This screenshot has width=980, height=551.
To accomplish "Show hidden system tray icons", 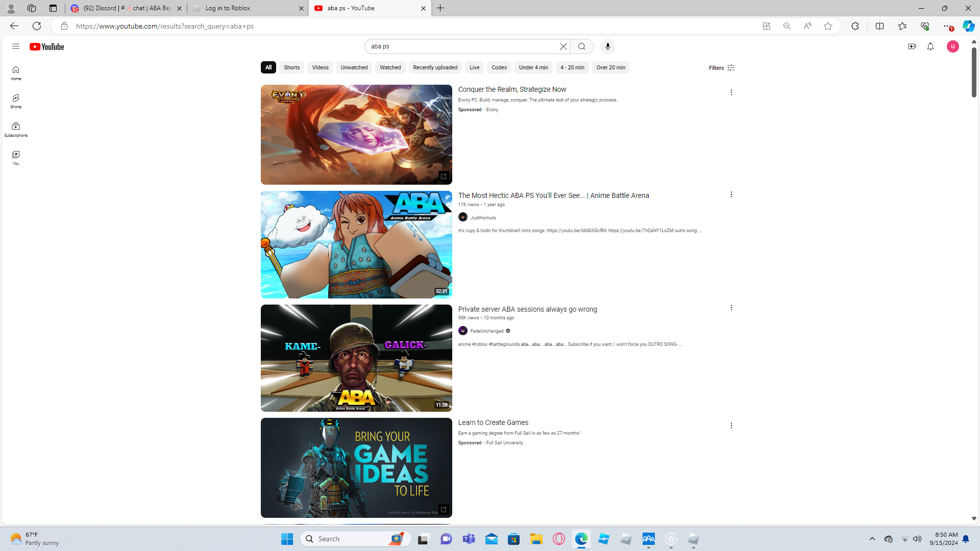I will click(872, 539).
